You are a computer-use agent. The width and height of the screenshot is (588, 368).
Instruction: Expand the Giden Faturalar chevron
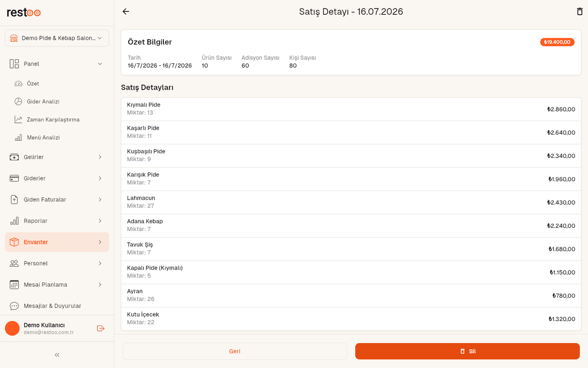coord(100,200)
